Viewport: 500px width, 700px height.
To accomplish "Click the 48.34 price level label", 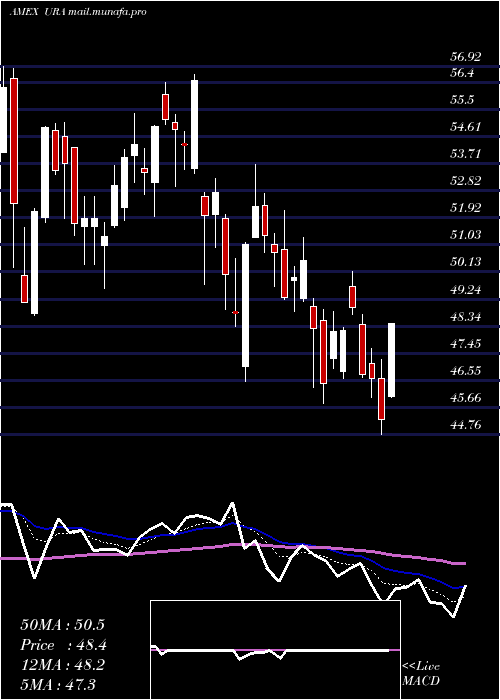I will click(466, 317).
